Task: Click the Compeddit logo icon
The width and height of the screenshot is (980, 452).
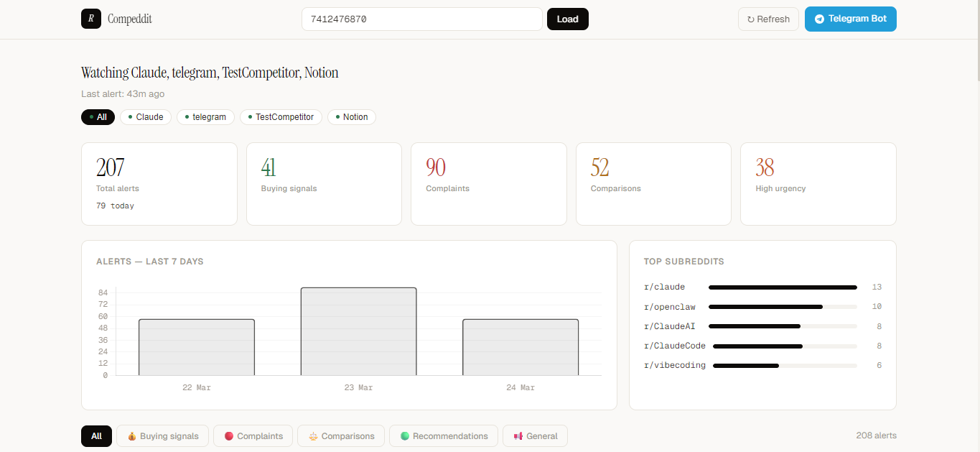Action: tap(90, 19)
